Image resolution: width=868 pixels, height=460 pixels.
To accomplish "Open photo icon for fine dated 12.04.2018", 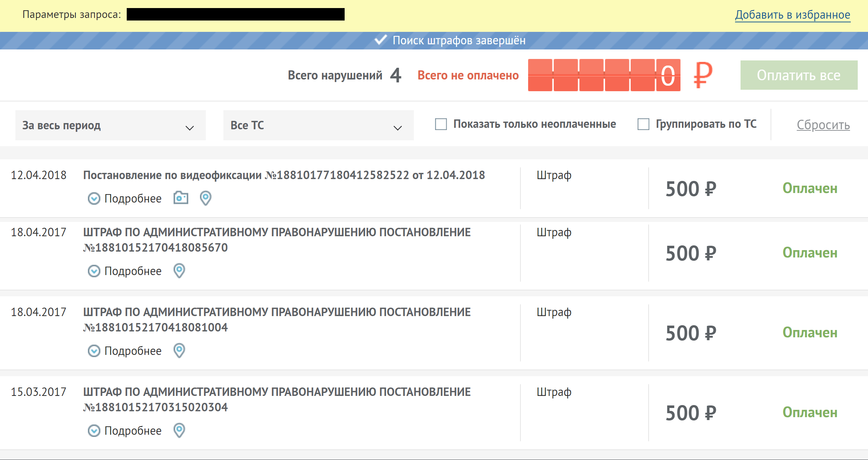I will (x=181, y=198).
